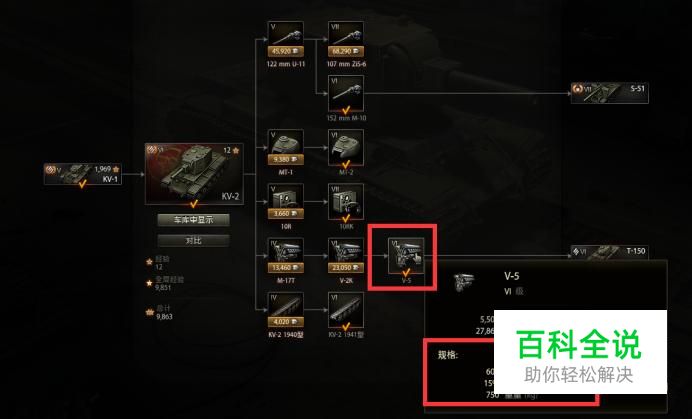The image size is (692, 419).
Task: Select the M-17T engine module
Action: 286,256
